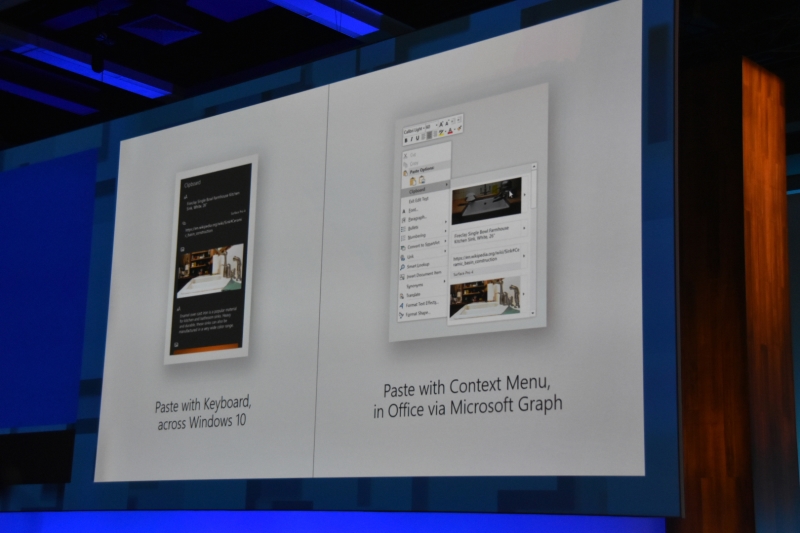Choose Insert Document Item
This screenshot has width=800, height=533.
(423, 274)
